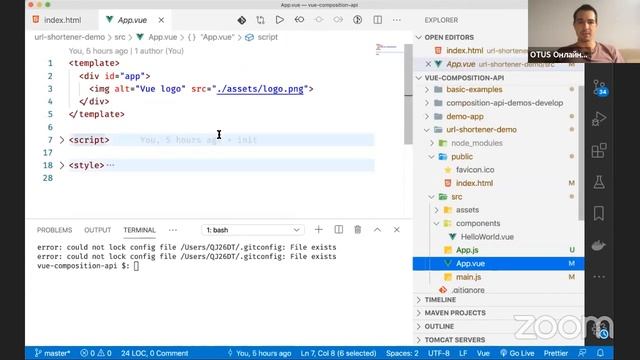Screen dimensions: 640x360
Task: Click the Ln 7, Col 8 cursor position
Action: coord(338,353)
